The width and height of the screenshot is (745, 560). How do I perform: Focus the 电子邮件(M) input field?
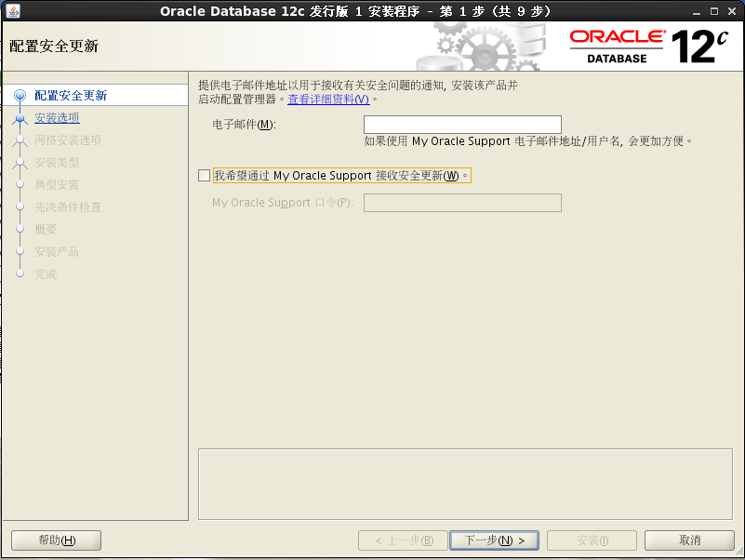pyautogui.click(x=462, y=125)
